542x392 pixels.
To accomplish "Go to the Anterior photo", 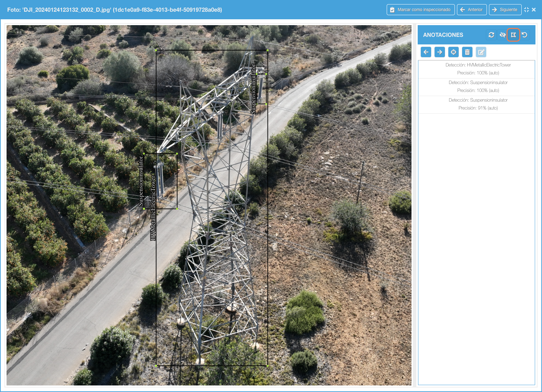I will (x=472, y=10).
